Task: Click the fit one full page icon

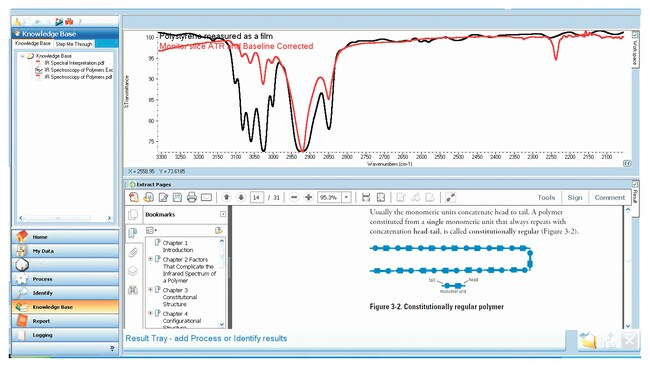Action: click(381, 197)
